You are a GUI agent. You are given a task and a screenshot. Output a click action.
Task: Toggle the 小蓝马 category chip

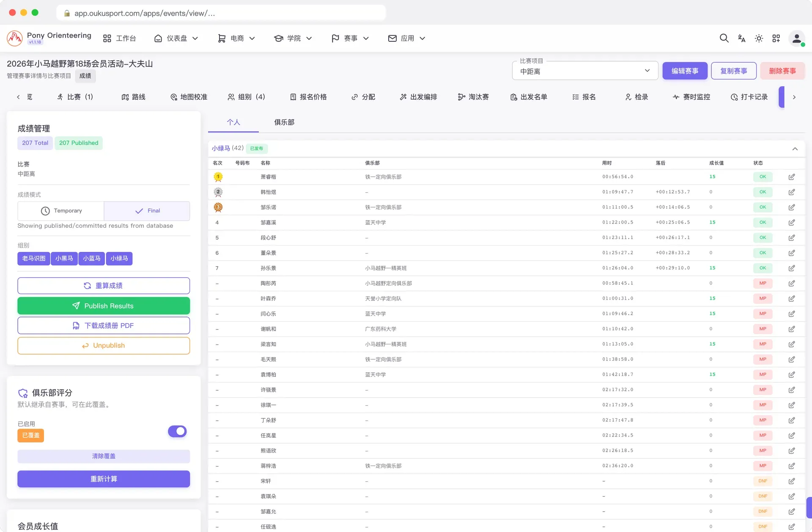pyautogui.click(x=92, y=259)
